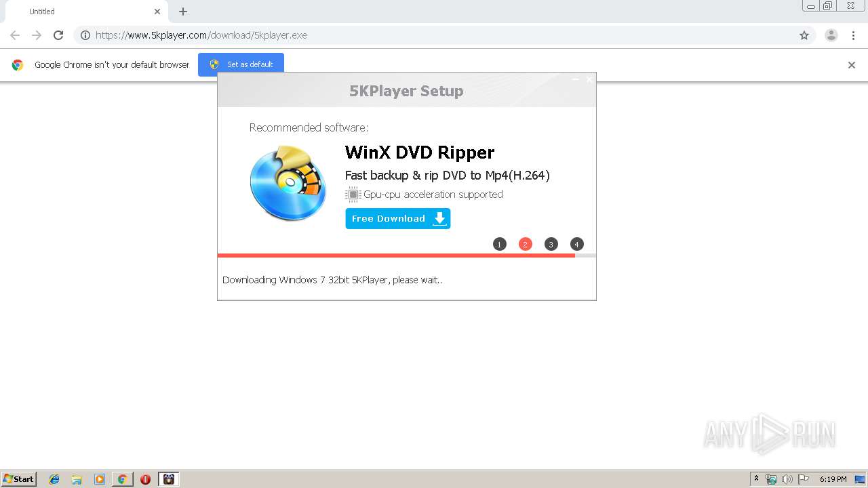Image resolution: width=868 pixels, height=488 pixels.
Task: Click the 'Gpu-cpu acceleration supported' text
Action: 433,195
